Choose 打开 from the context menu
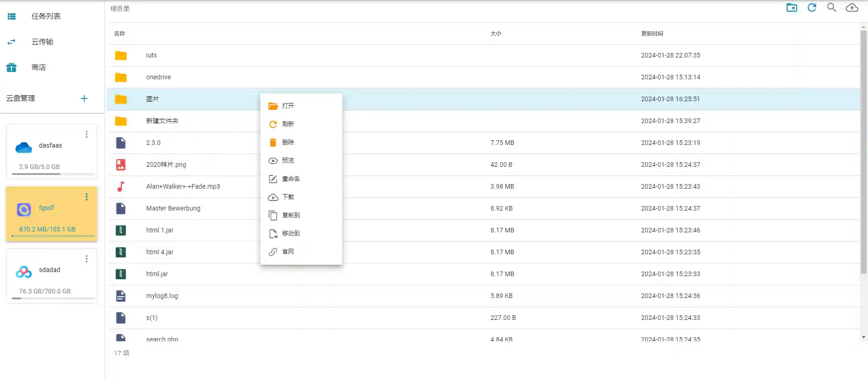The height and width of the screenshot is (380, 868). click(288, 106)
